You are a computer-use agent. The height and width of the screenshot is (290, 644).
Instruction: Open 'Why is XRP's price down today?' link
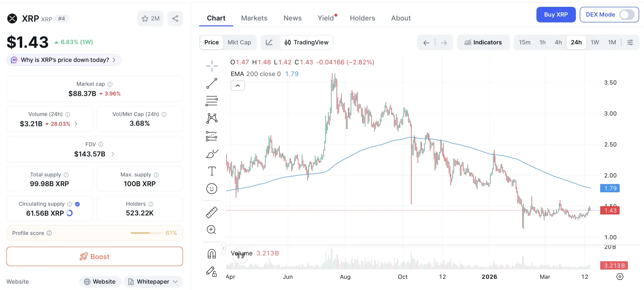64,60
